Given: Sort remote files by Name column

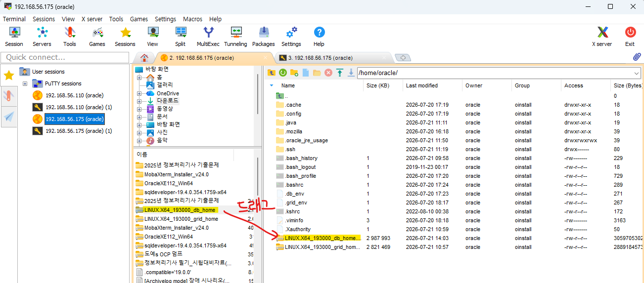Looking at the screenshot, I should click(288, 85).
